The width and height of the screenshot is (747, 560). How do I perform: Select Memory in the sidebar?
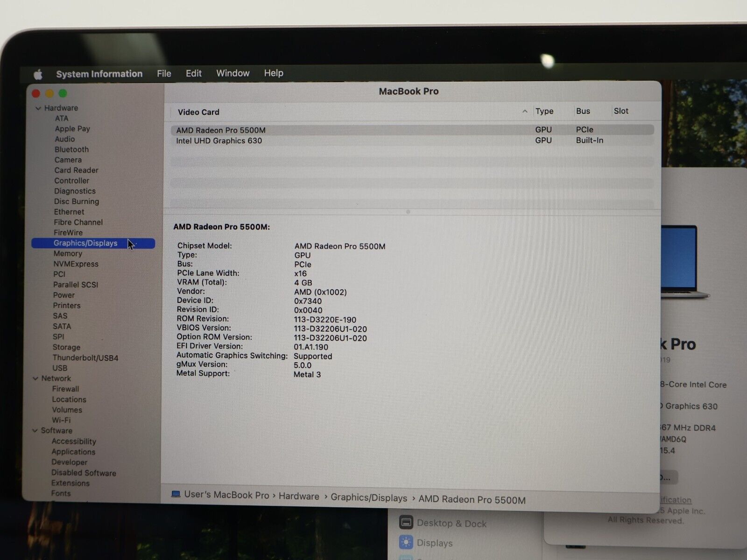click(x=68, y=253)
